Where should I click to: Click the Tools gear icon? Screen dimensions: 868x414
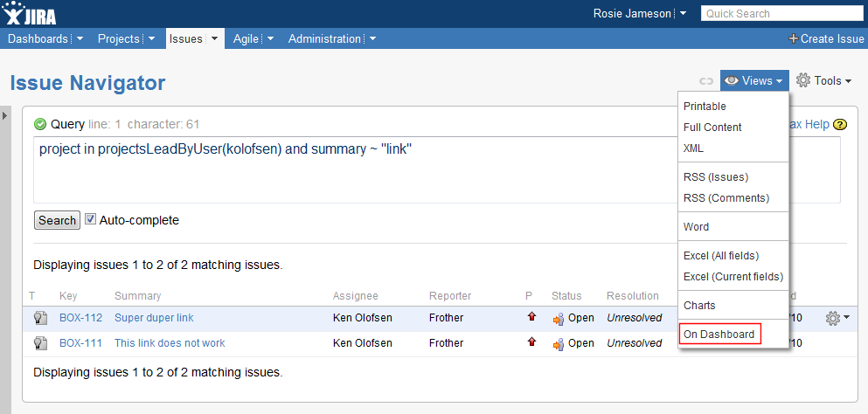click(x=803, y=80)
